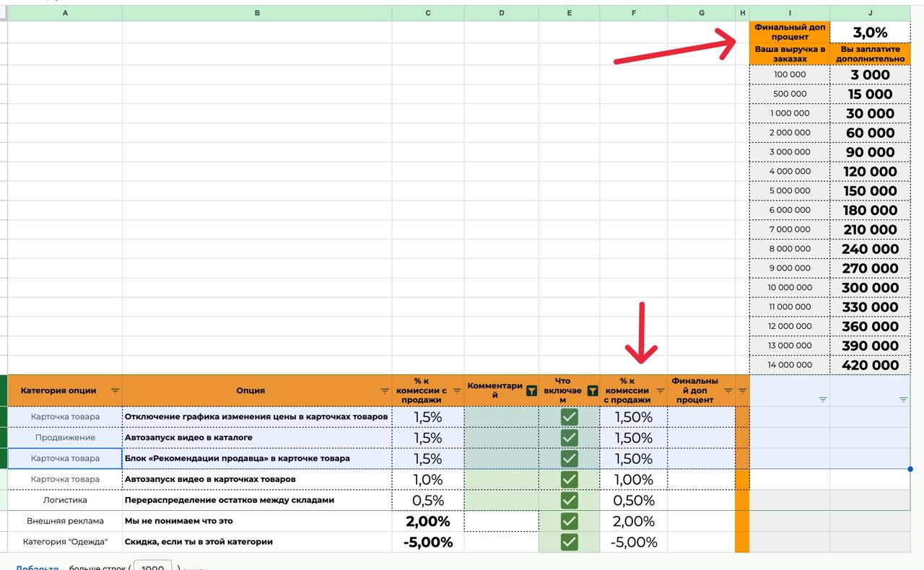Screen dimensions: 924x570
Task: Open filter icon in column J header row
Action: tap(903, 399)
